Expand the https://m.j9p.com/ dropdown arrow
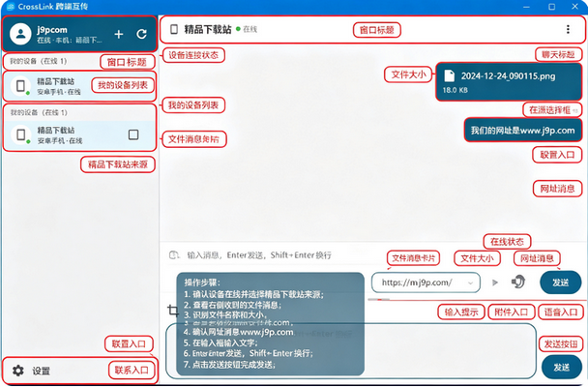588x387 pixels. click(470, 283)
